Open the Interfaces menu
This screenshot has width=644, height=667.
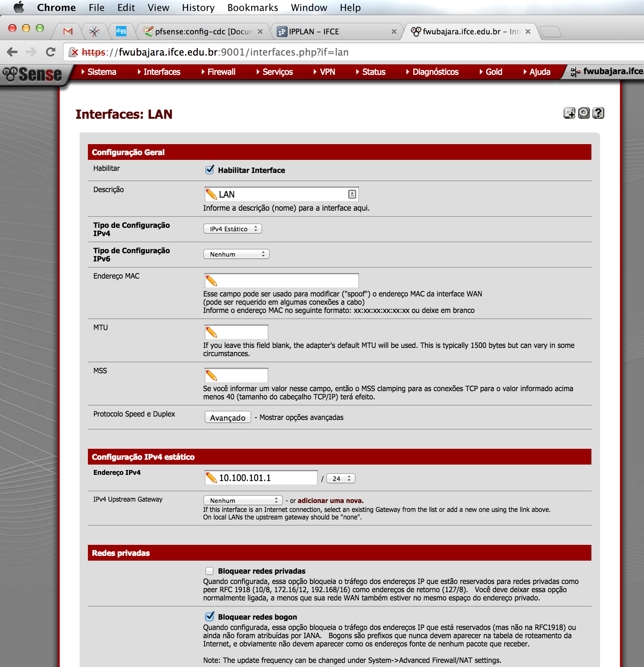pos(159,72)
